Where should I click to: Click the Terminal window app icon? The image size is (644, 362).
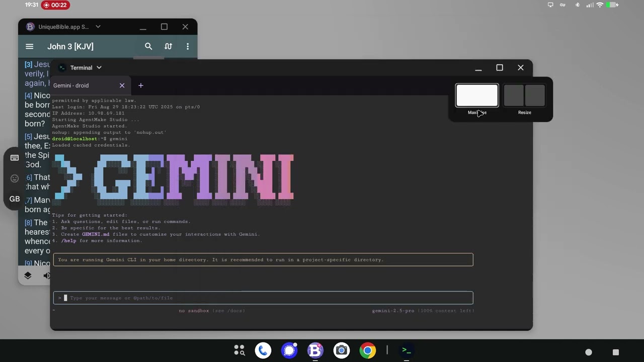click(61, 67)
